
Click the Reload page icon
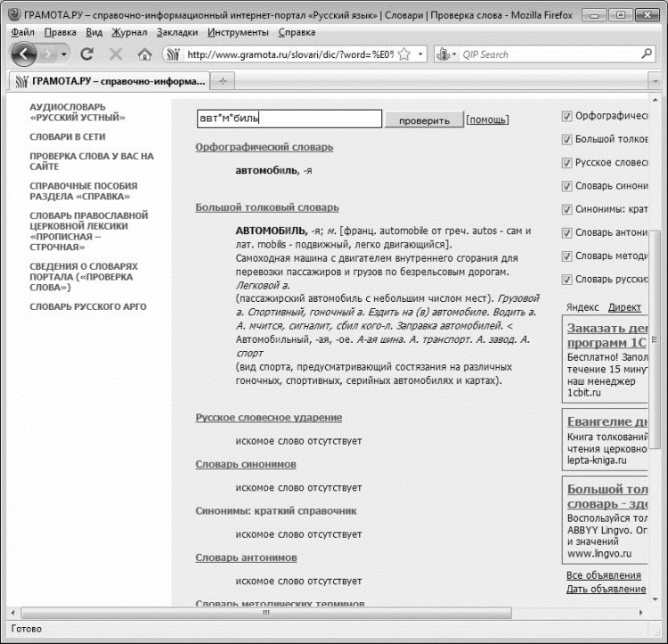87,54
